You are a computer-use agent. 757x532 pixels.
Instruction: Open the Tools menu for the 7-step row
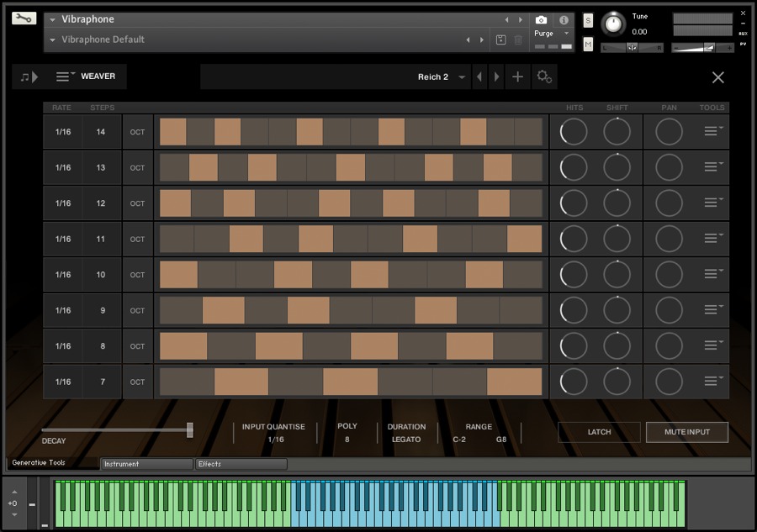click(x=712, y=382)
